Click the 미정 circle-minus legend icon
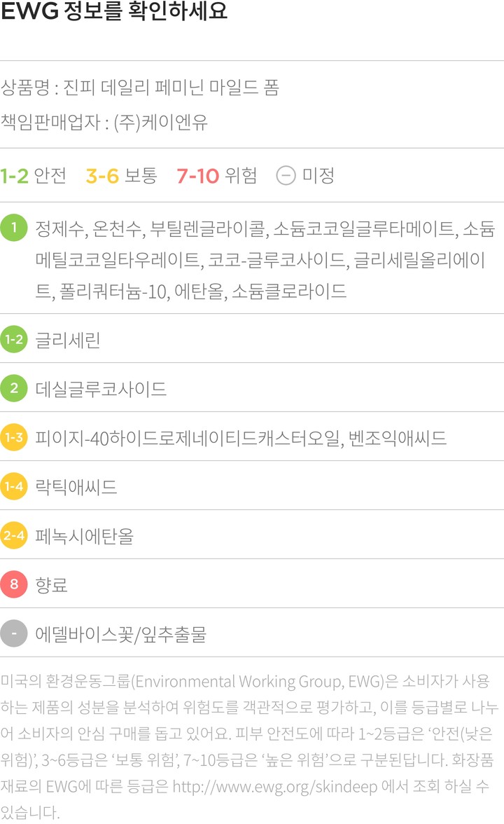Viewport: 504px width, 824px height. point(286,175)
